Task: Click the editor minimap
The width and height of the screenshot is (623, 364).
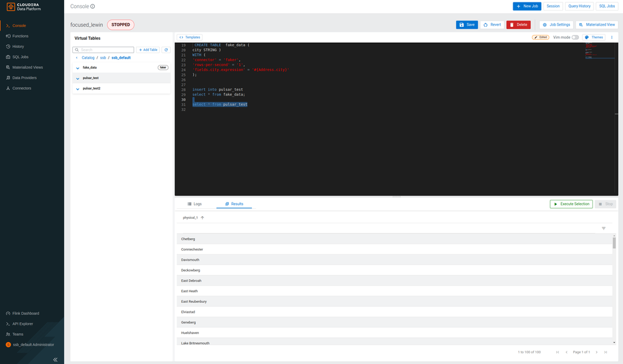Action: [599, 51]
